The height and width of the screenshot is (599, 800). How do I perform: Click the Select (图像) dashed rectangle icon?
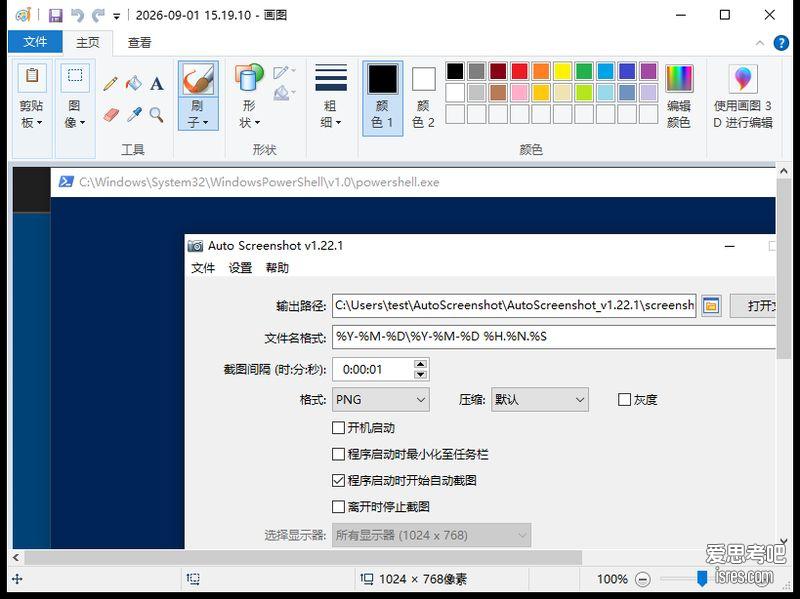click(75, 77)
